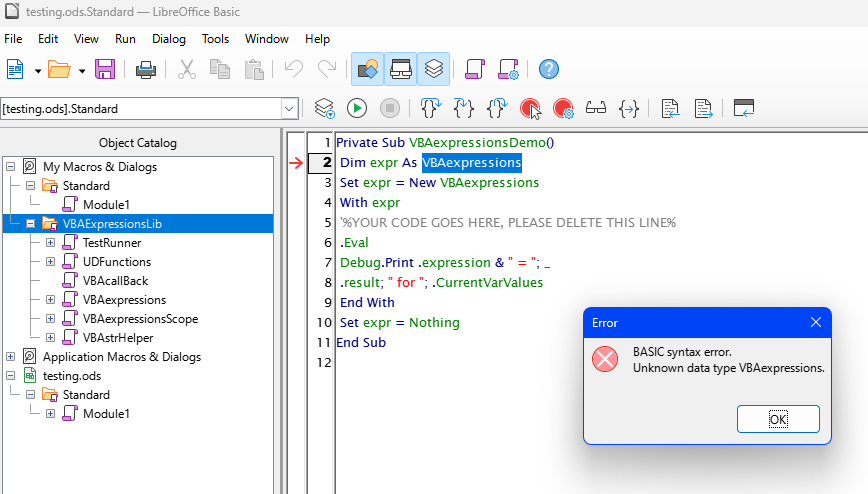Click OK in the Error dialog
This screenshot has width=868, height=494.
(x=778, y=419)
